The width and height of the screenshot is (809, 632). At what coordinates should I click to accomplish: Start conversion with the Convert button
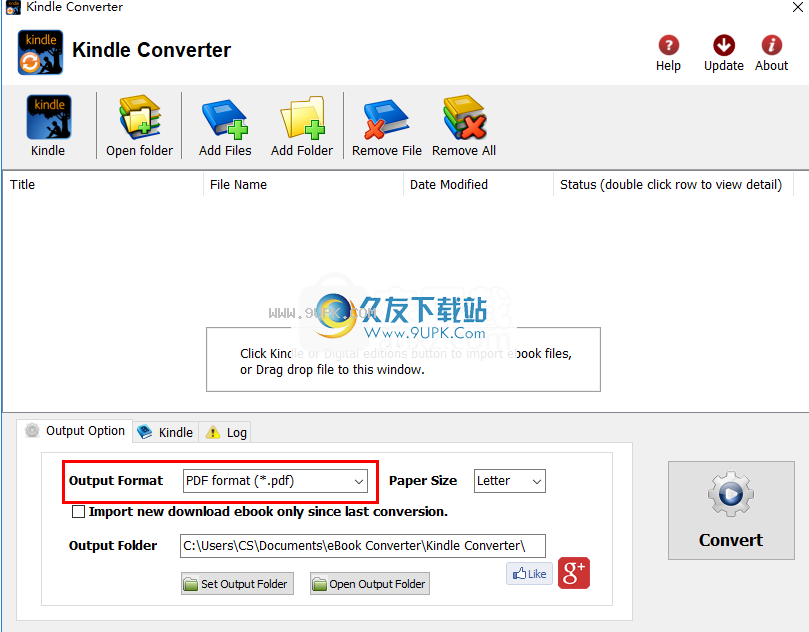point(731,510)
